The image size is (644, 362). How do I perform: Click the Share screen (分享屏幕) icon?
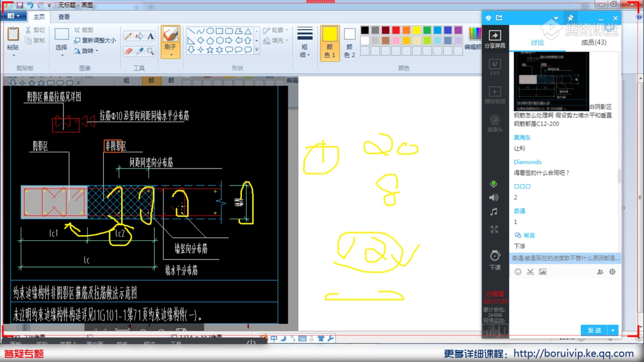tap(495, 39)
